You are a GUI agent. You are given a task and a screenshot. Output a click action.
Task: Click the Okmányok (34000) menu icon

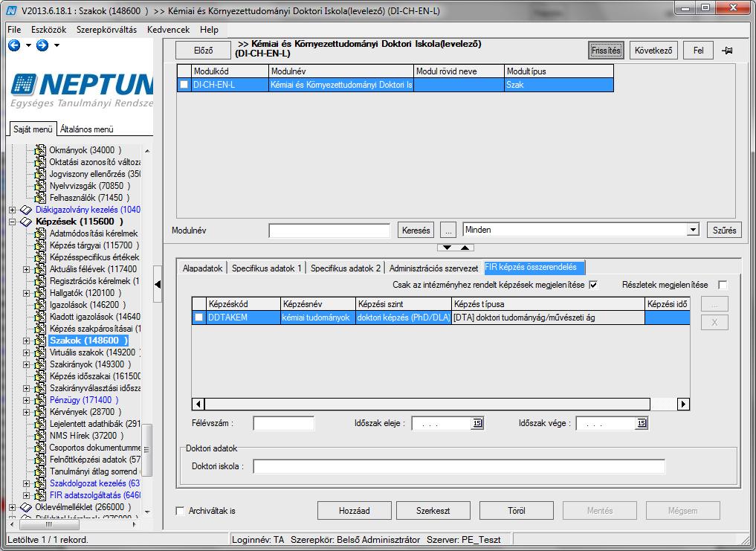(40, 150)
